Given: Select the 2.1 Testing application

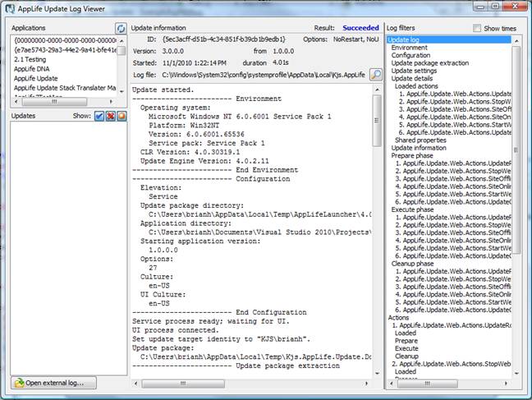Looking at the screenshot, I should pos(30,59).
